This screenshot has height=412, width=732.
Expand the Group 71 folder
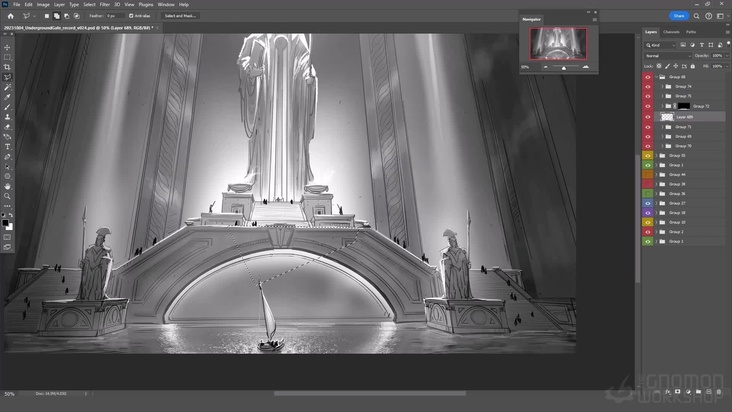pyautogui.click(x=662, y=127)
